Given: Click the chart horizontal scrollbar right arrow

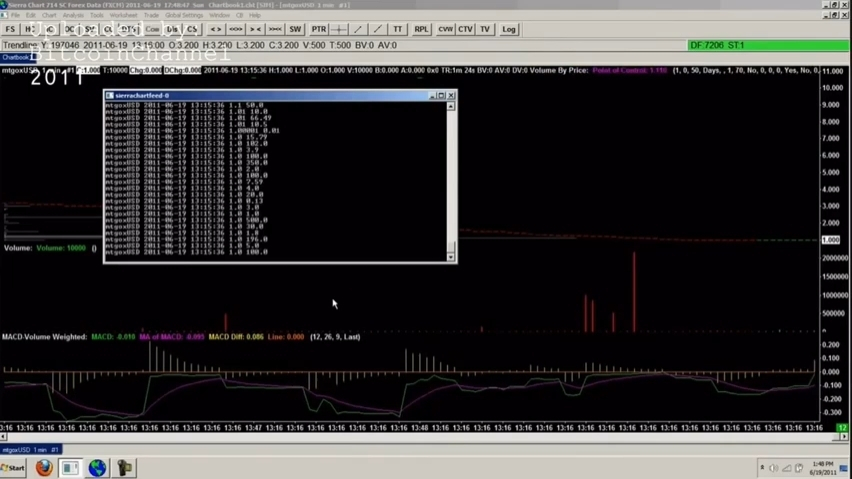Looking at the screenshot, I should 844,437.
